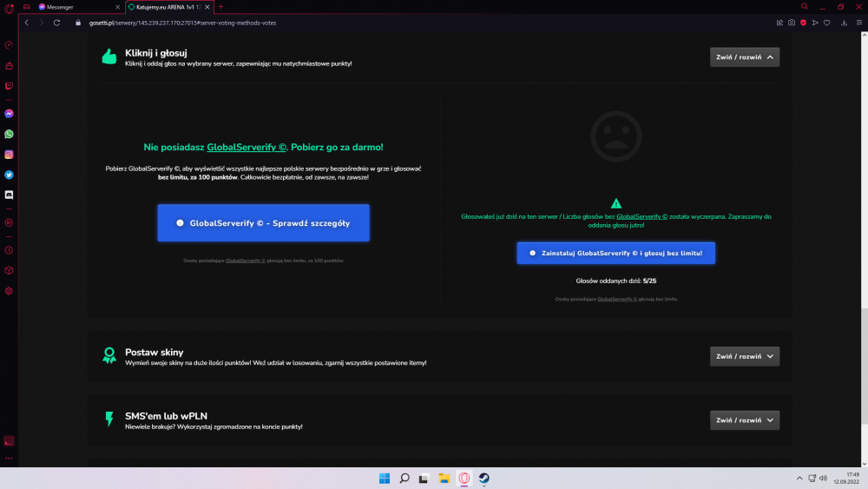Screen dimensions: 868x489
Task: Open GlobalServerify link in 'głosują bez limitu' footnote
Action: click(617, 299)
